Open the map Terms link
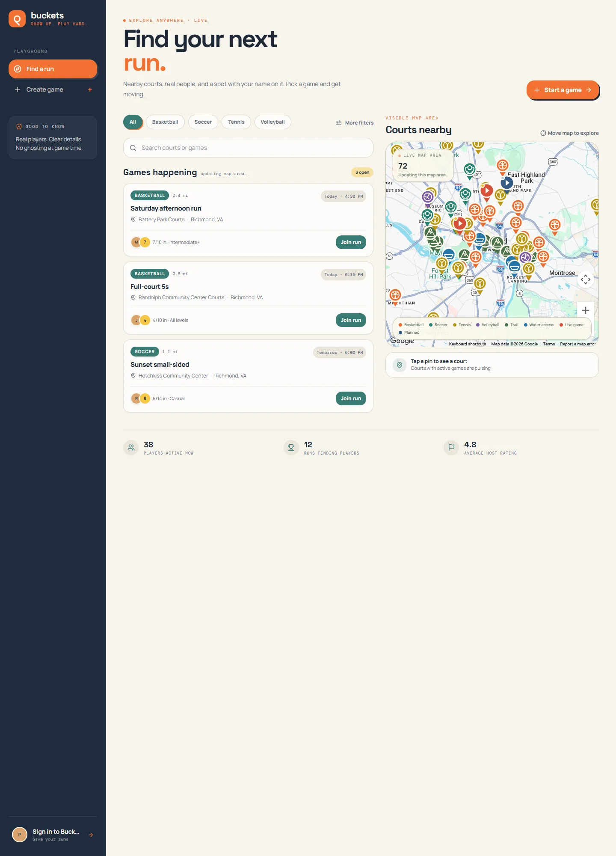The height and width of the screenshot is (856, 616). [x=549, y=344]
